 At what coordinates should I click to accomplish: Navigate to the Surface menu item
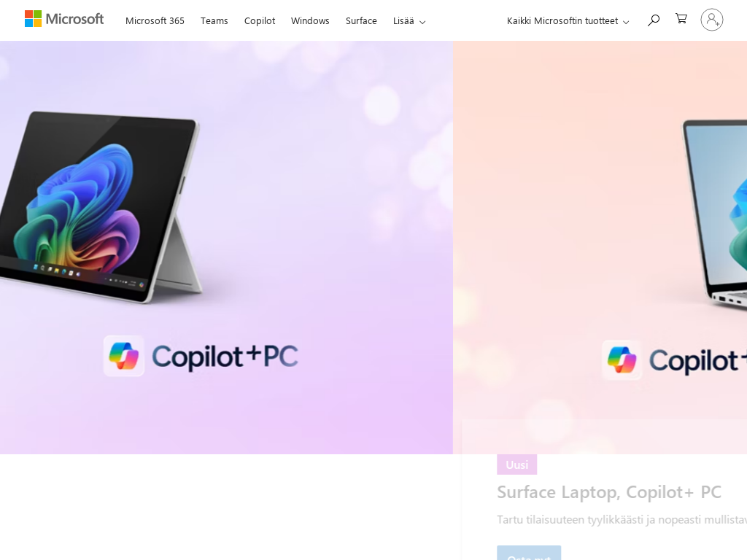[x=361, y=21]
